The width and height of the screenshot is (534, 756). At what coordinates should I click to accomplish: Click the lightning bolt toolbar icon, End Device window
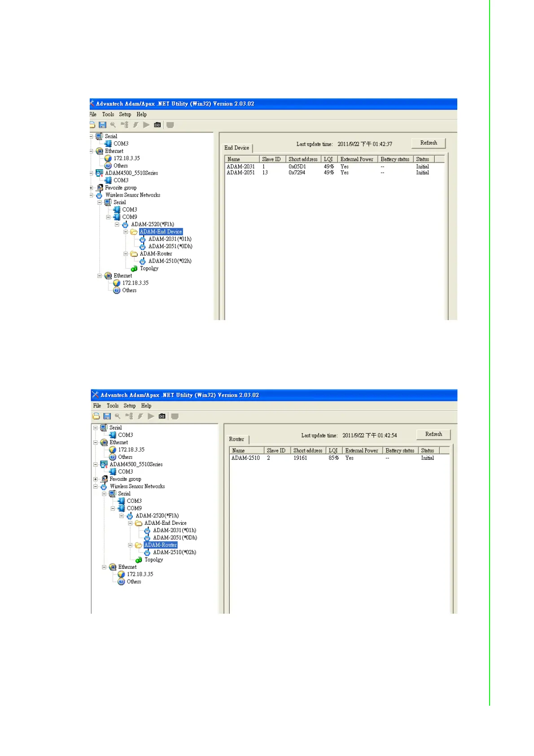[x=136, y=125]
